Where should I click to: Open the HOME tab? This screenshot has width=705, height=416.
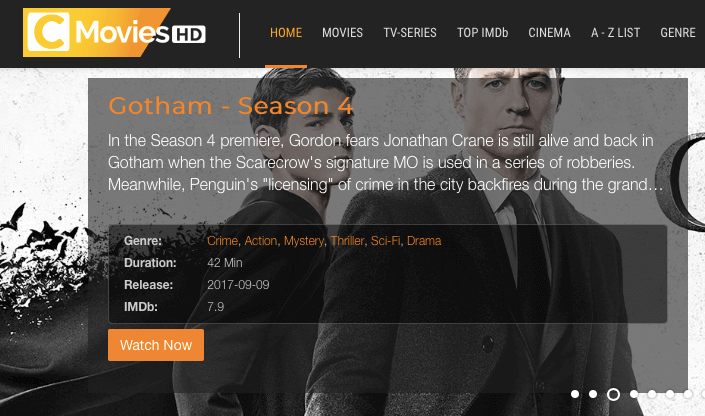[286, 33]
